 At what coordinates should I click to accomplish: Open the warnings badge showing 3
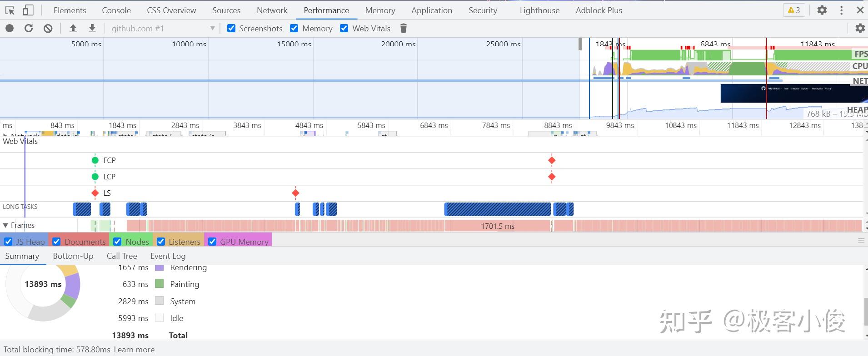coord(794,10)
